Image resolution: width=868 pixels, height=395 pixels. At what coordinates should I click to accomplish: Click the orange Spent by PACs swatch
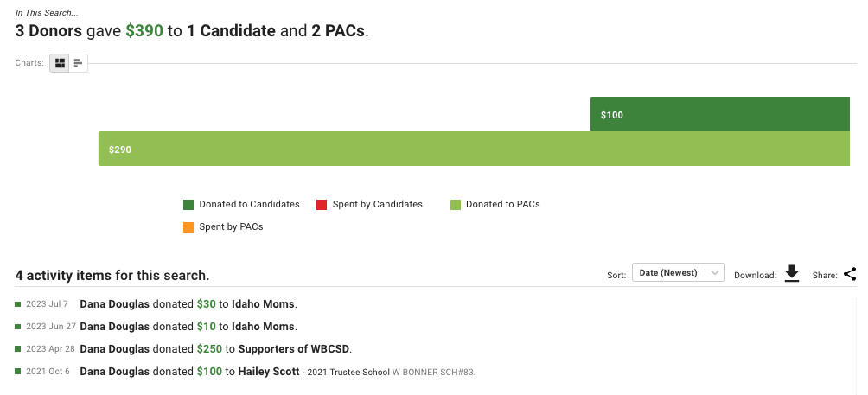(x=188, y=227)
